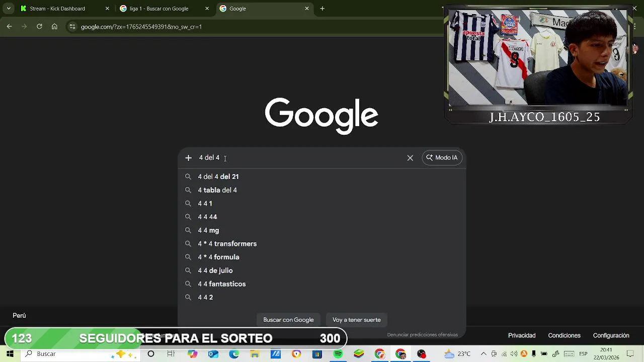The height and width of the screenshot is (362, 644).
Task: Open the Windows notification center
Action: pos(630,354)
